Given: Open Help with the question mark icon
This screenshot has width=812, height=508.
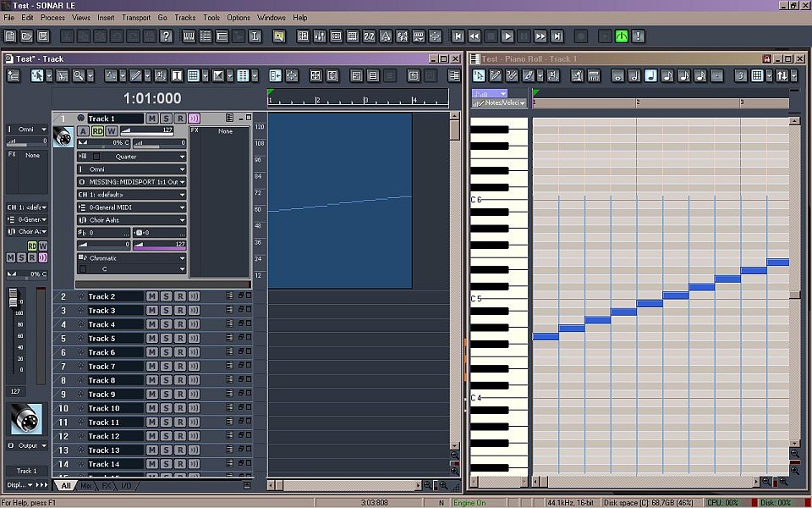Looking at the screenshot, I should [x=166, y=36].
